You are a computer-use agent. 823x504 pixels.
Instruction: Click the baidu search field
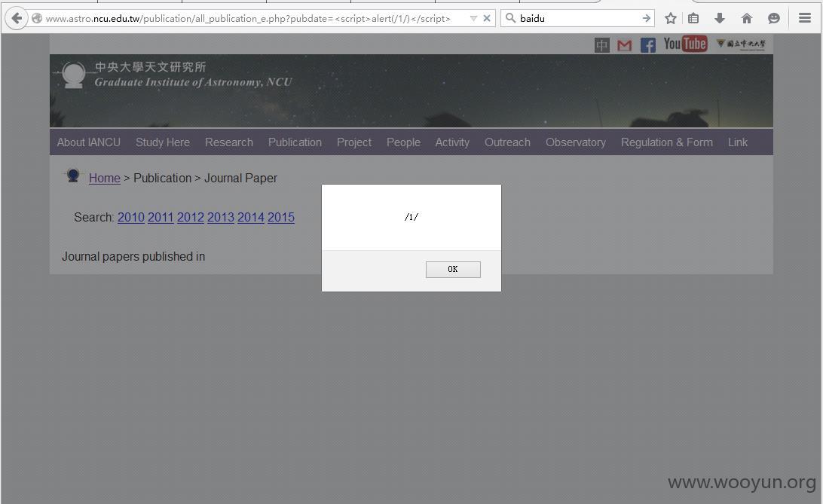tap(579, 18)
